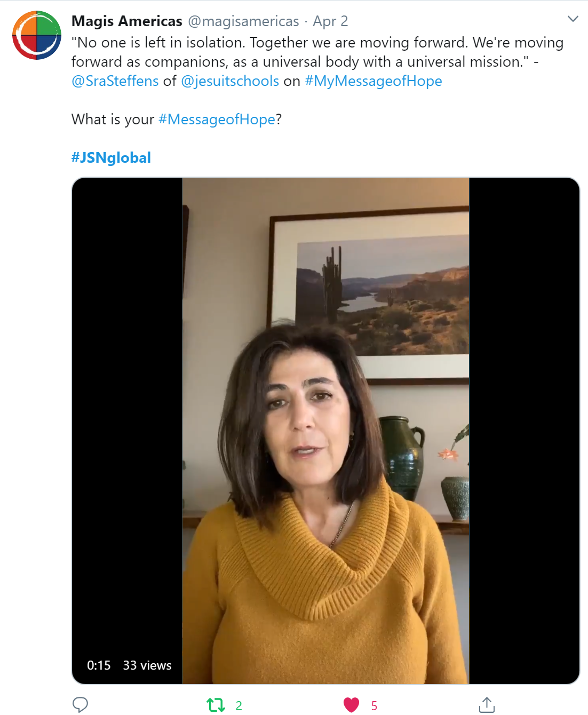Retweet this post using the arrows icon
This screenshot has height=715, width=588.
[x=216, y=705]
